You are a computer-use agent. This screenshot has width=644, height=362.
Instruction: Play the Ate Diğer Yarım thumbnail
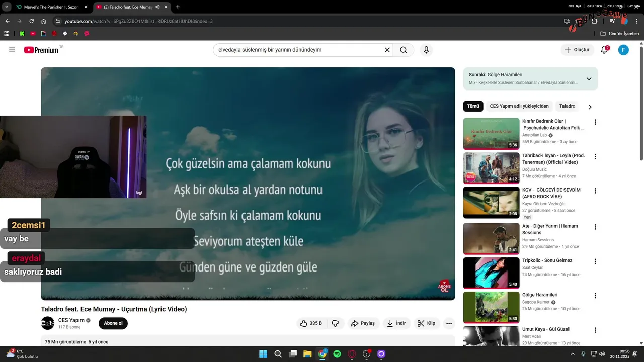(491, 238)
